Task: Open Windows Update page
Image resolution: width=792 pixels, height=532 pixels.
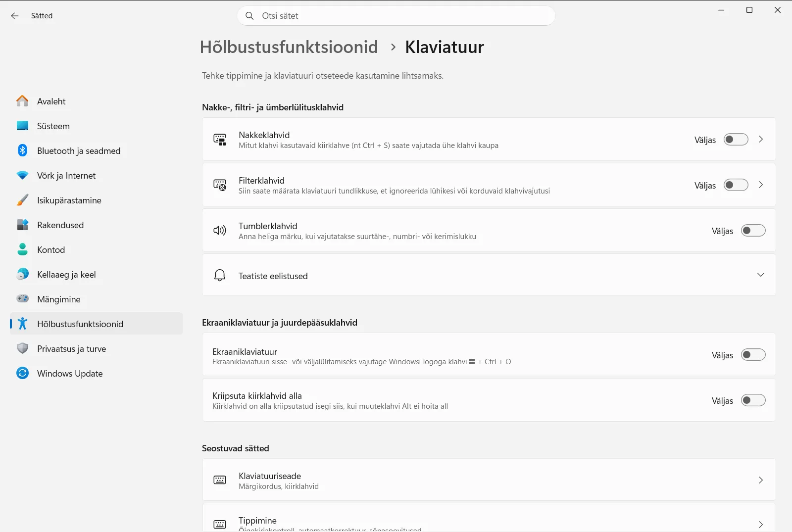Action: point(96,373)
